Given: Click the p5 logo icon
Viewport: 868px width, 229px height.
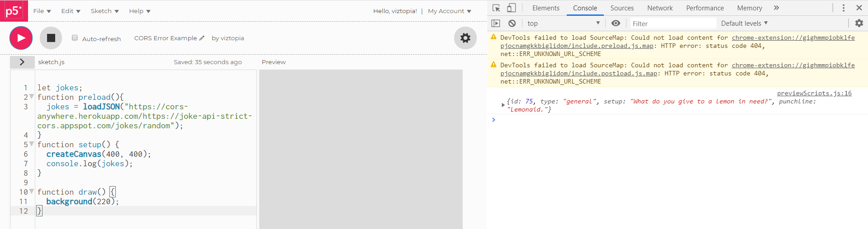Looking at the screenshot, I should (x=14, y=11).
